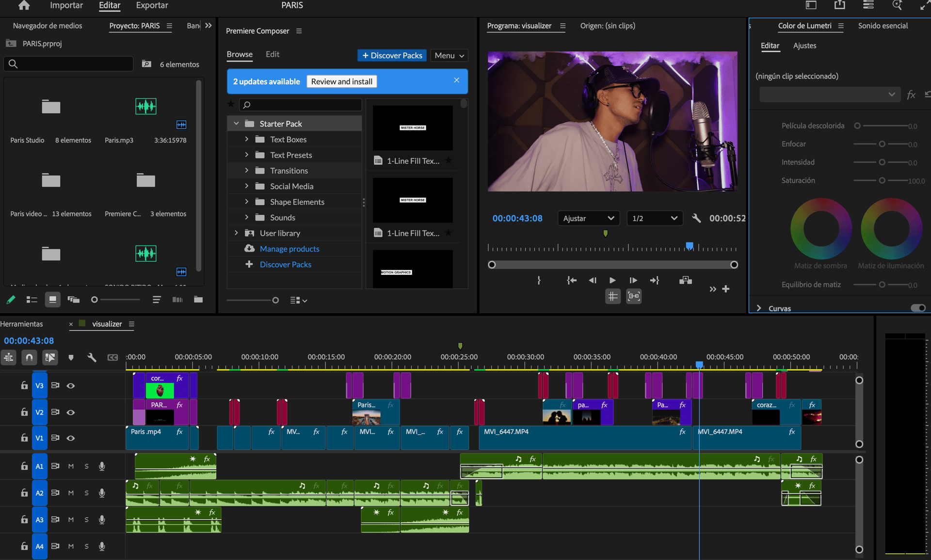
Task: Open the Navegador de medios panel tab
Action: tap(48, 26)
